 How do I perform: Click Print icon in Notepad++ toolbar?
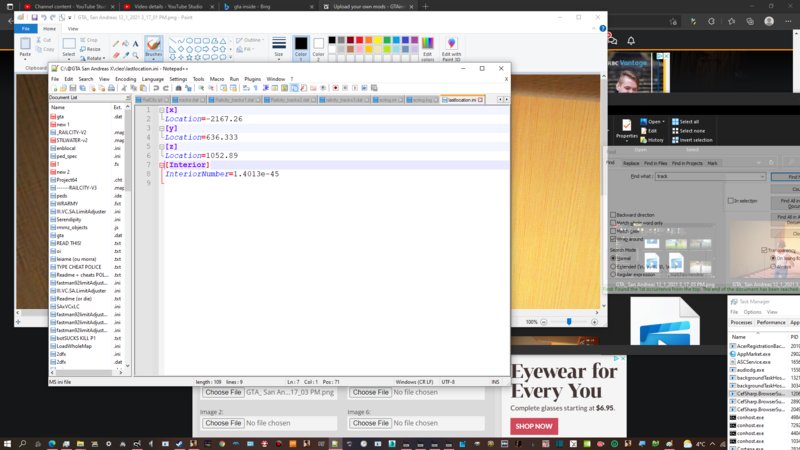tap(111, 88)
